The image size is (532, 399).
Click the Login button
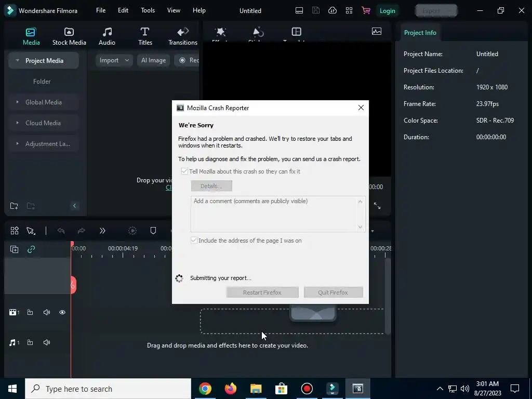click(387, 11)
